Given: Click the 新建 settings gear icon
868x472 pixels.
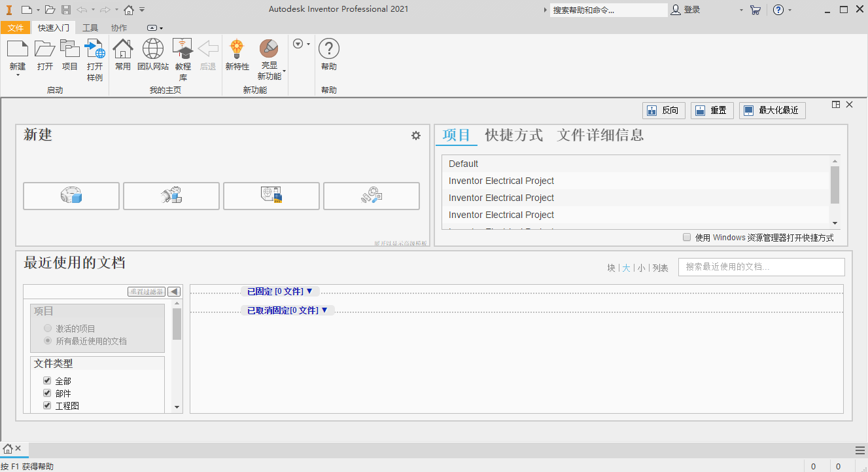Looking at the screenshot, I should pyautogui.click(x=416, y=136).
